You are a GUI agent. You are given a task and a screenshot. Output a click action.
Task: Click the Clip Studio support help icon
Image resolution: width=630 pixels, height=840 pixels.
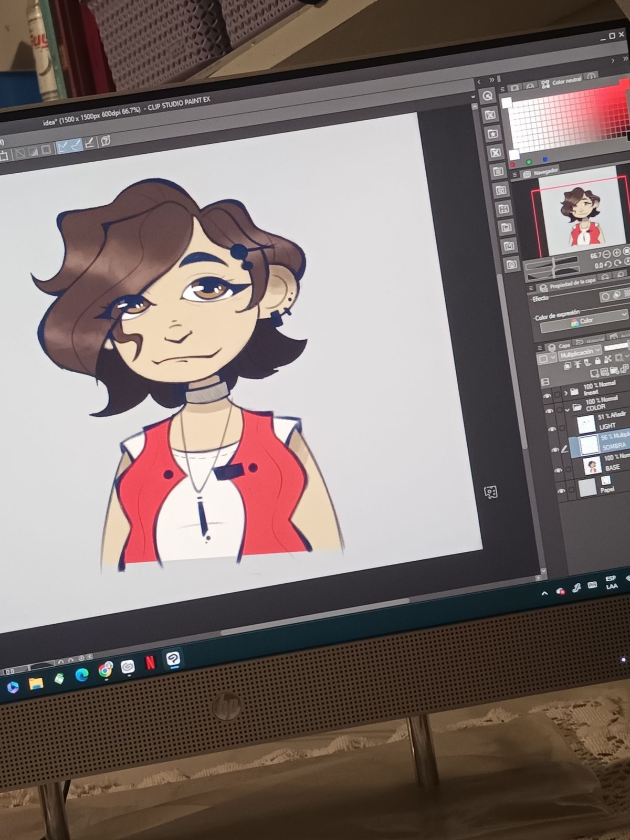point(106,141)
